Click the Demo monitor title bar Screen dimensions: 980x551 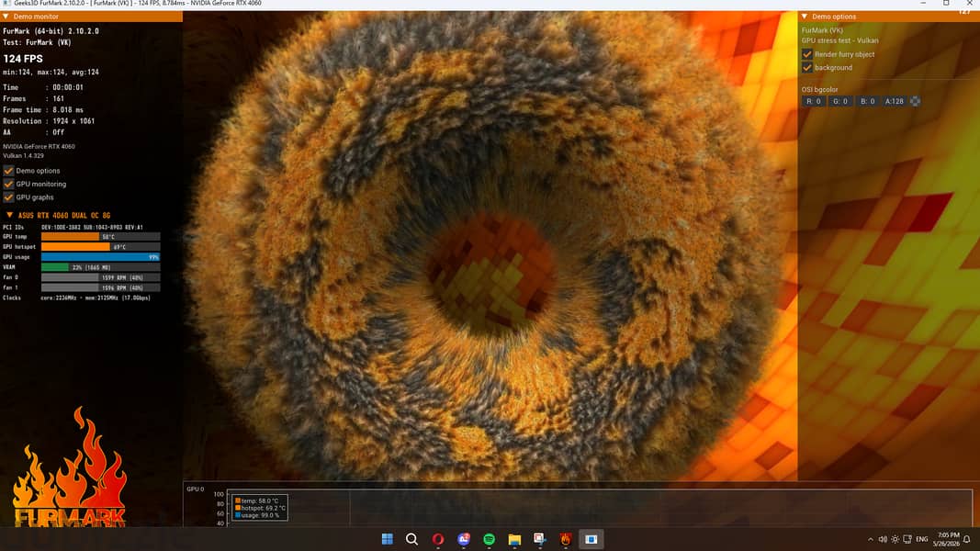pos(91,17)
